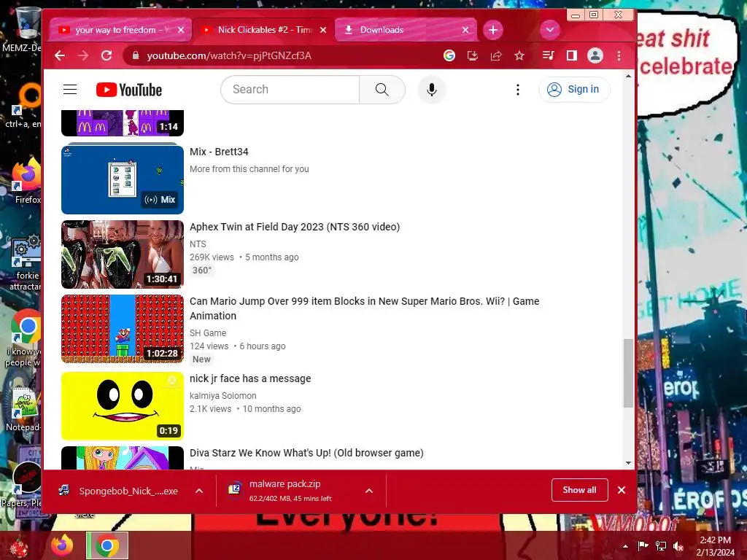Click the YouTube search magnifier button
The height and width of the screenshot is (560, 747).
coord(382,90)
